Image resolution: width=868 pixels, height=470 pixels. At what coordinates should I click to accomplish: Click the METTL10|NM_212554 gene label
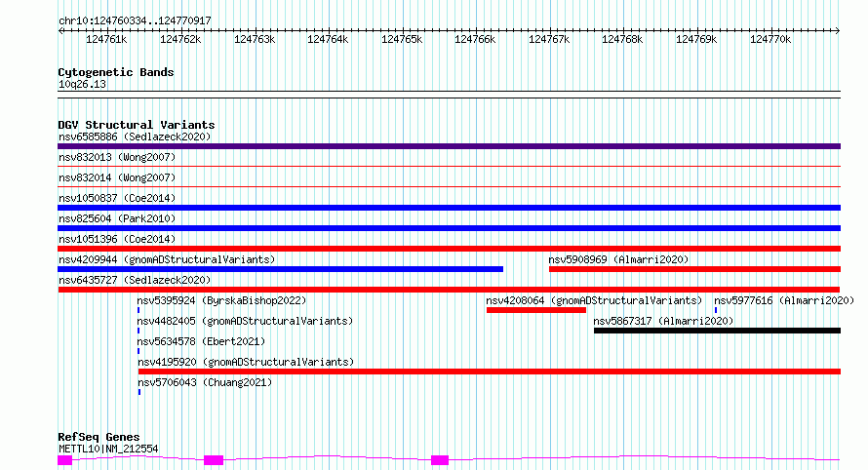coord(108,449)
